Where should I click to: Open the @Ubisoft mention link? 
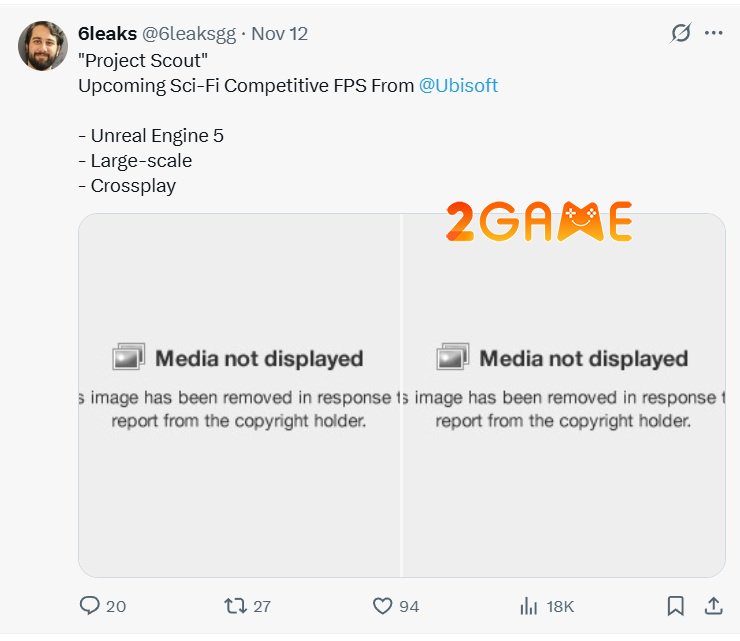(458, 85)
